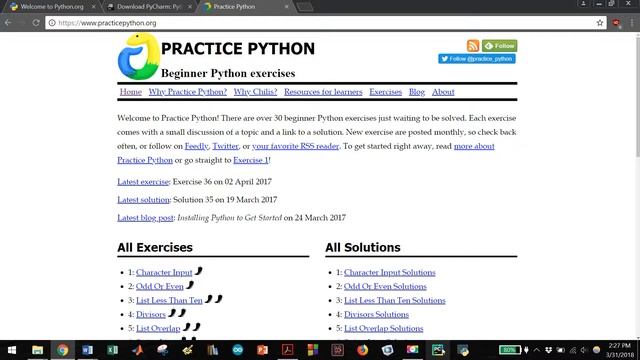Image resolution: width=640 pixels, height=360 pixels.
Task: Open Divisors Solutions
Action: pyautogui.click(x=376, y=314)
